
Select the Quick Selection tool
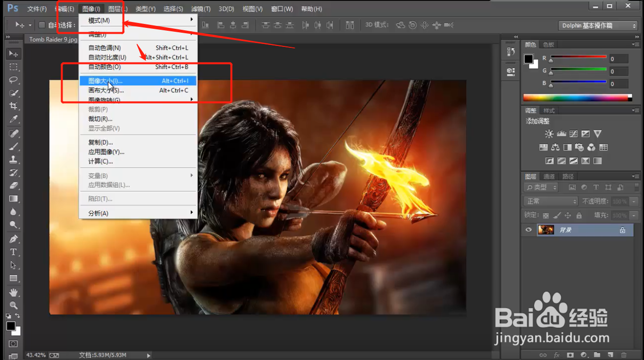click(x=14, y=93)
